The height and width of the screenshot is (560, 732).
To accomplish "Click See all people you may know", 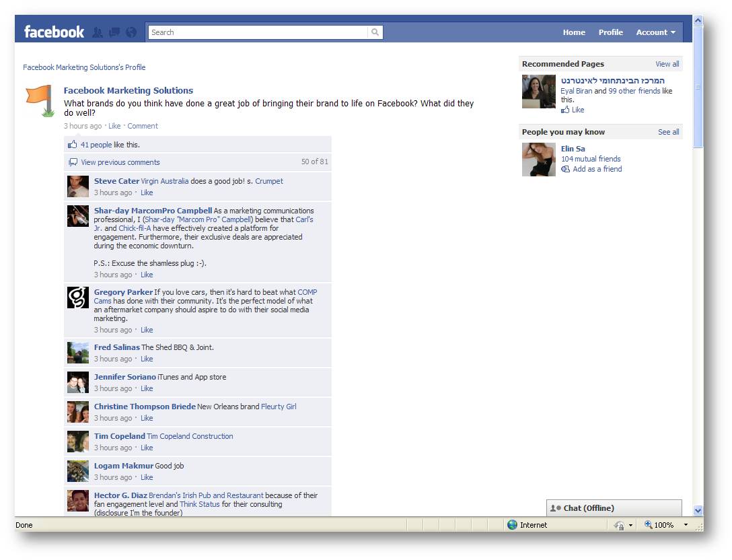I will [669, 132].
